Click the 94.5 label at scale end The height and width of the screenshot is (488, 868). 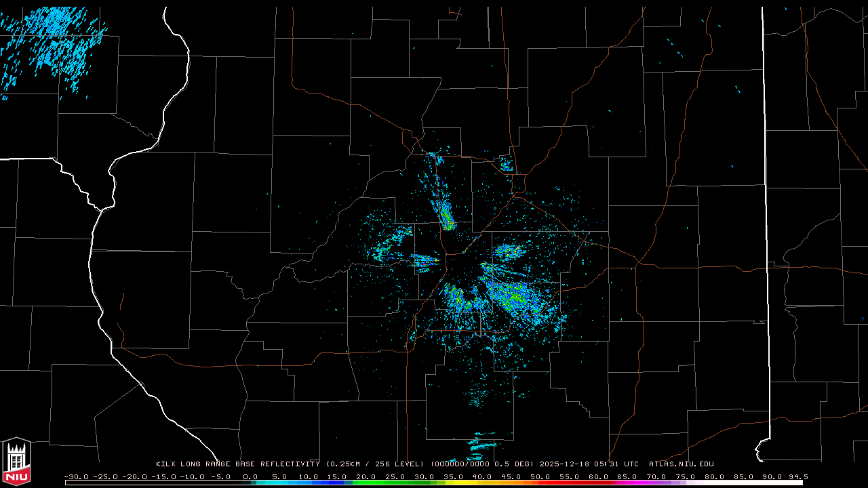point(797,476)
